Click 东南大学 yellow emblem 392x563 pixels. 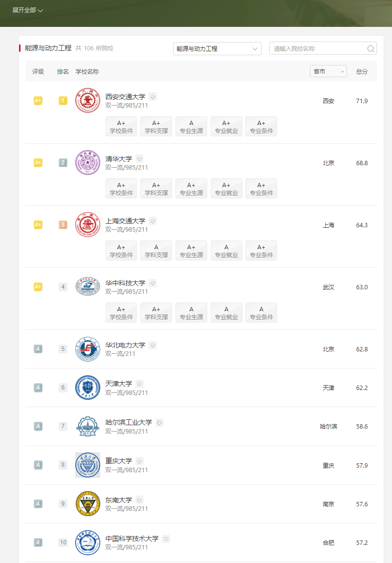(87, 504)
